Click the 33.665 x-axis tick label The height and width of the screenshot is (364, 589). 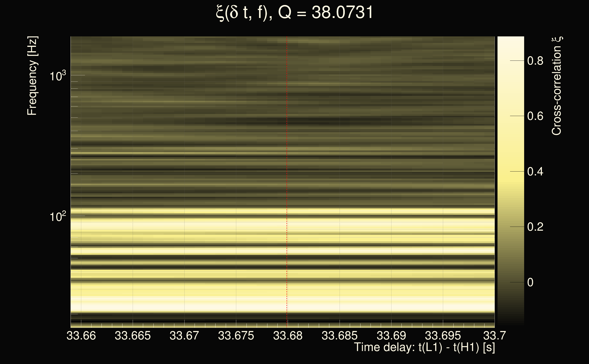(133, 336)
